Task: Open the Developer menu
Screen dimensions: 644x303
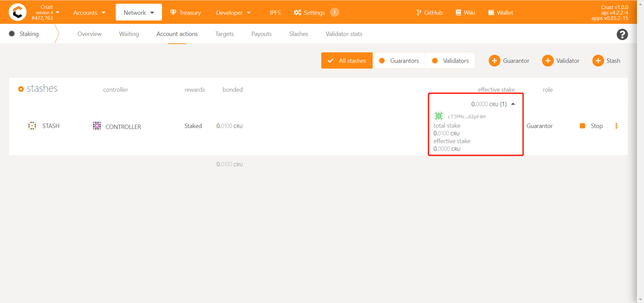Action: click(233, 12)
